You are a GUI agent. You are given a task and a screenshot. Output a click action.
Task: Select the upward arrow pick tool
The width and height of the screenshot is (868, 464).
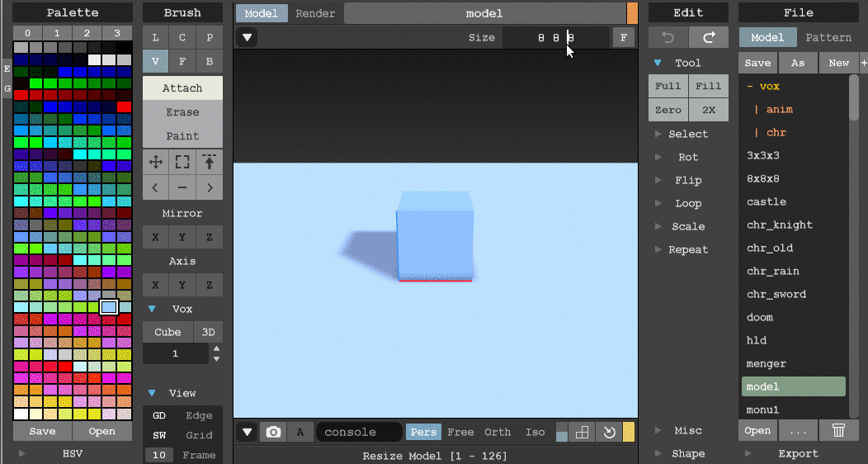210,162
